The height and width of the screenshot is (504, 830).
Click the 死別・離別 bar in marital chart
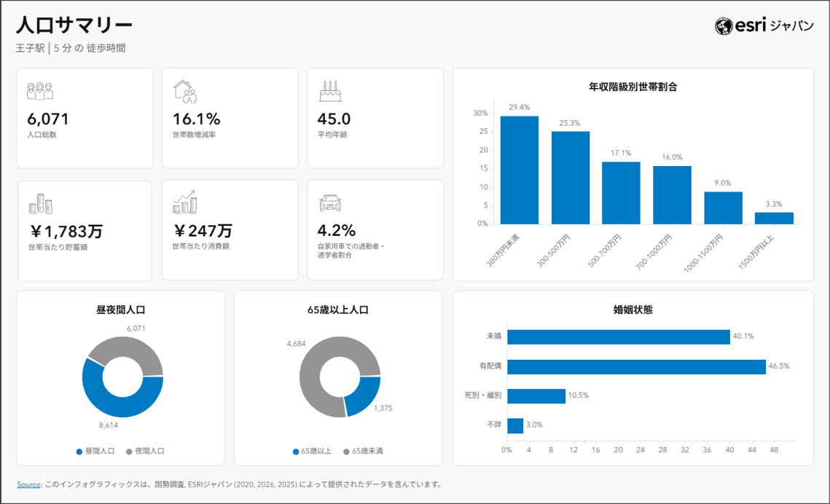pyautogui.click(x=536, y=395)
